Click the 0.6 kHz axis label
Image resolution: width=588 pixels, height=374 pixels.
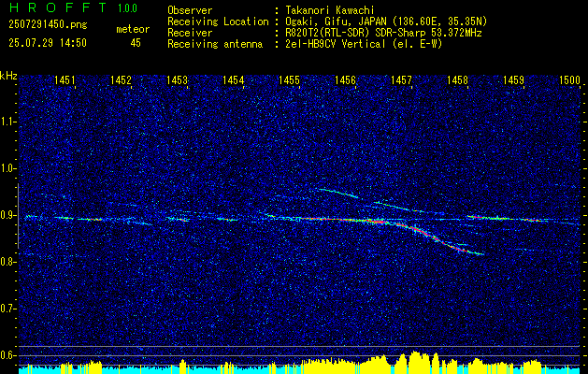tap(7, 355)
